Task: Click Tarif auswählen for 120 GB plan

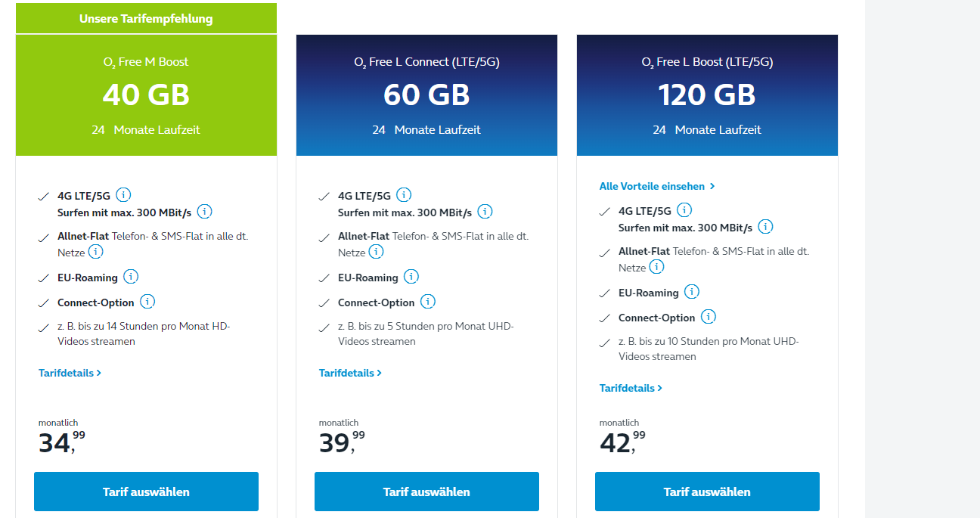Action: pos(707,492)
